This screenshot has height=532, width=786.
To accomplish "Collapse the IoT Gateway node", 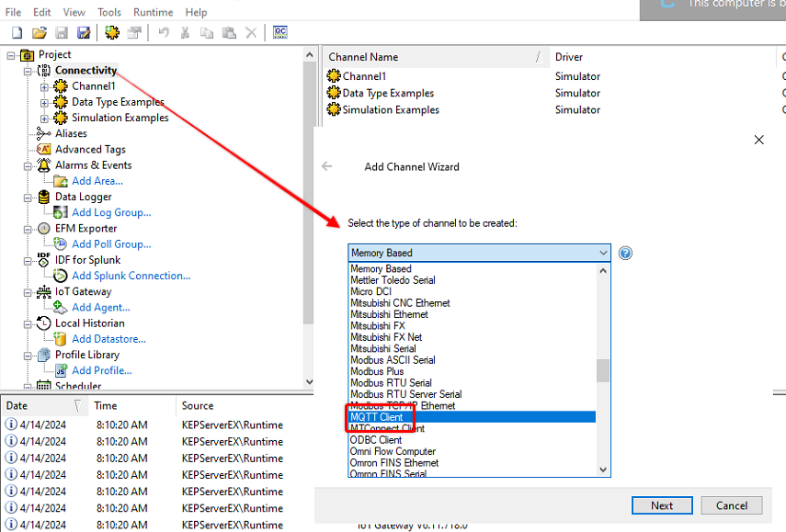I will (x=28, y=292).
